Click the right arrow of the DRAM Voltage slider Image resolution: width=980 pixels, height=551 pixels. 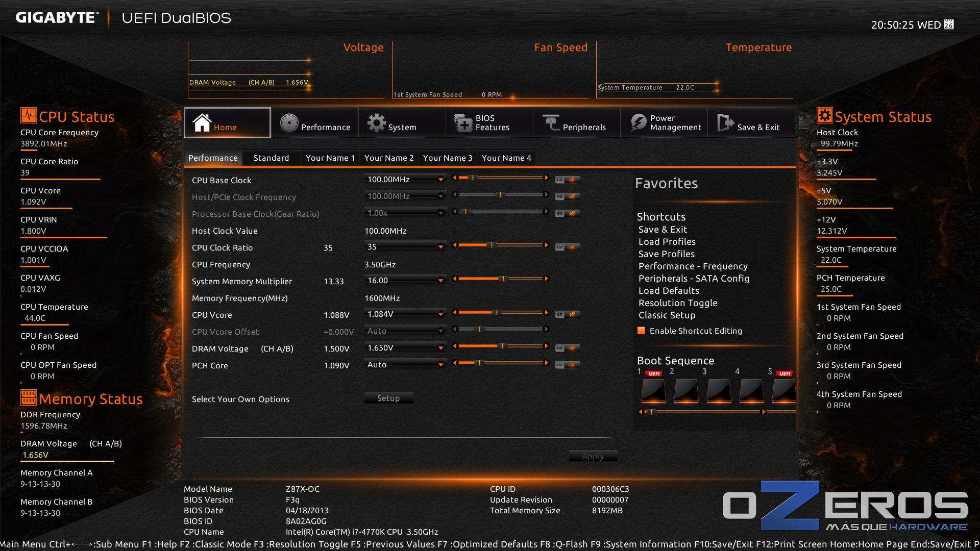(546, 346)
